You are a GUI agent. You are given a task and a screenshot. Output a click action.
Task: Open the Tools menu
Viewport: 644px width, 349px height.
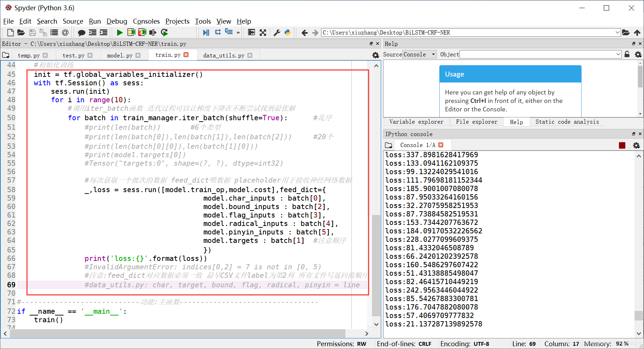coord(203,21)
